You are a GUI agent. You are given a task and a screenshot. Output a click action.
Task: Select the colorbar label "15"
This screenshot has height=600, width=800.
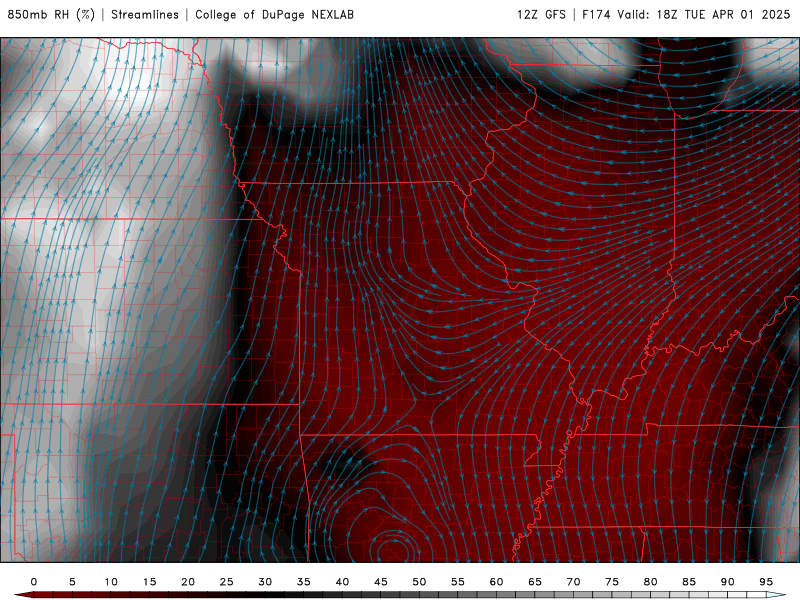click(149, 582)
